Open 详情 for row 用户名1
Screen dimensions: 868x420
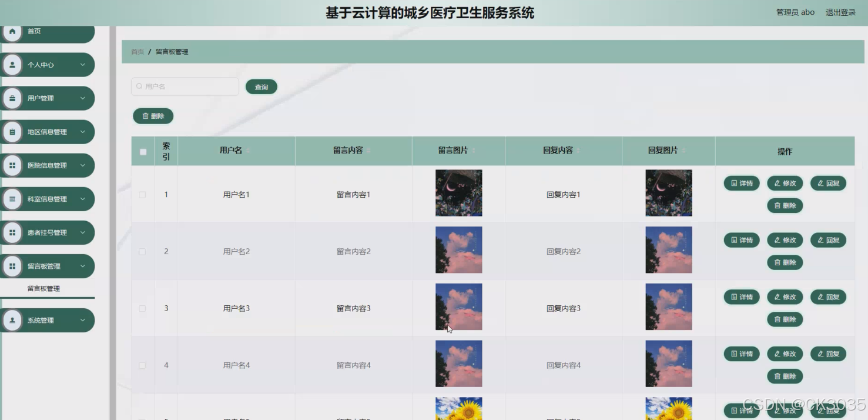point(742,183)
